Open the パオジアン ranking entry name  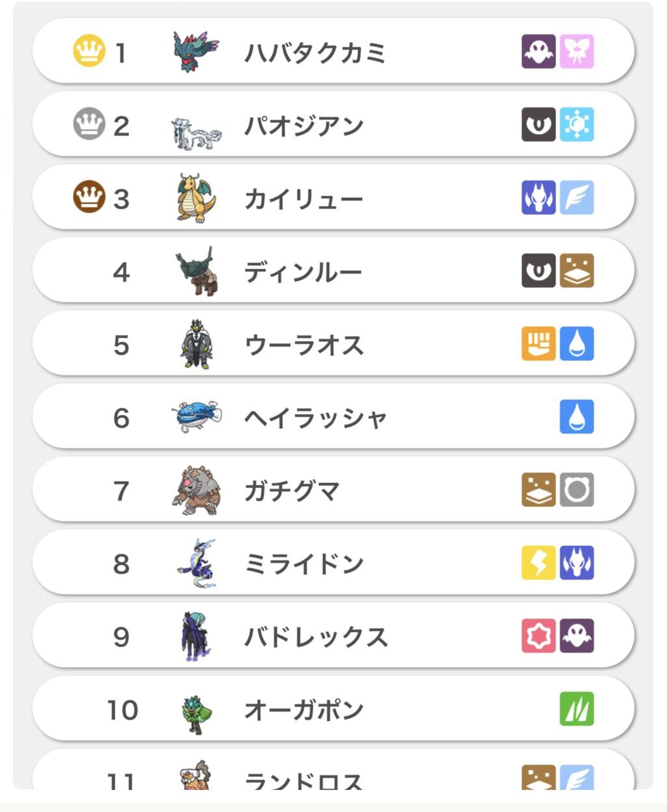(x=304, y=126)
